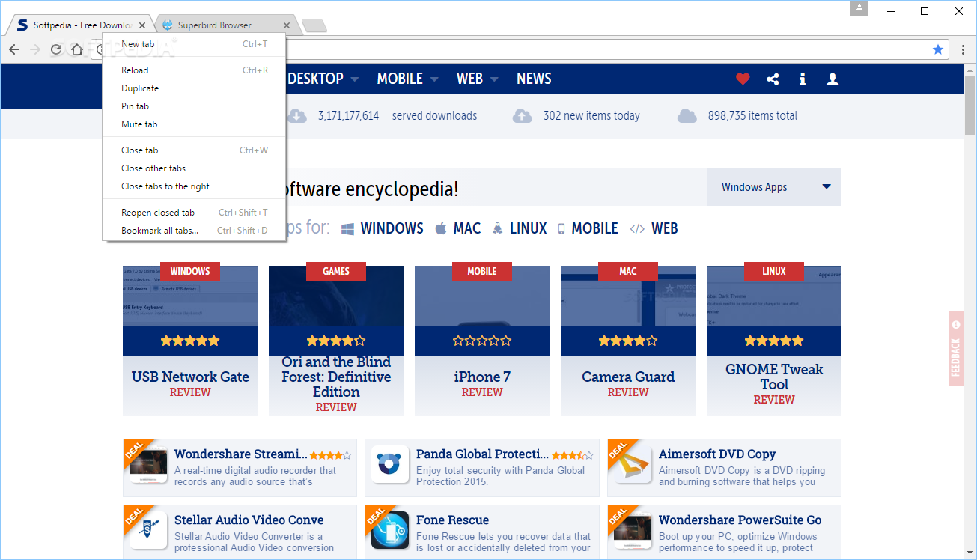Go to the home page icon

(77, 49)
